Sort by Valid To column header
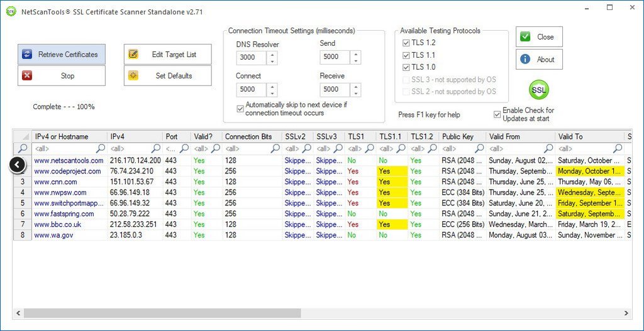Screen dimensions: 644x331 589,136
